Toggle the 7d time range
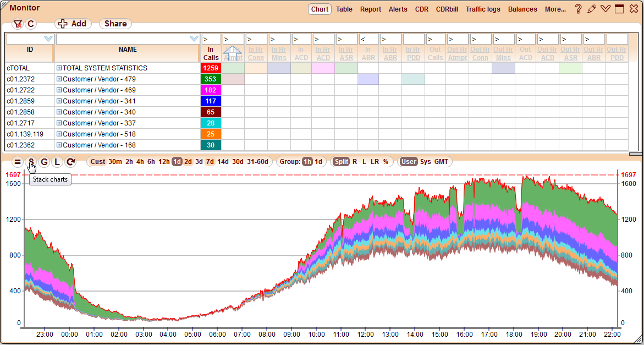 click(209, 162)
